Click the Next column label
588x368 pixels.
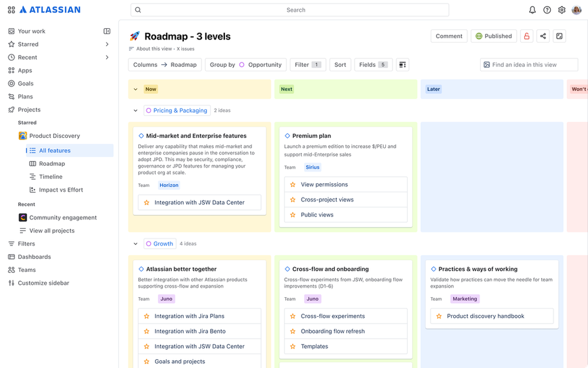(x=286, y=89)
